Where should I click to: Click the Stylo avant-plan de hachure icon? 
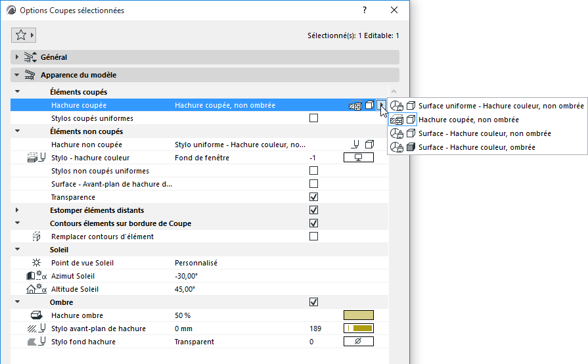(36, 328)
